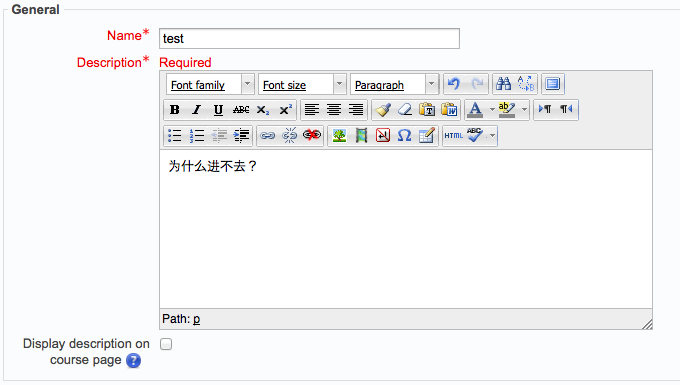Undo last edit
The image size is (680, 385).
[454, 84]
